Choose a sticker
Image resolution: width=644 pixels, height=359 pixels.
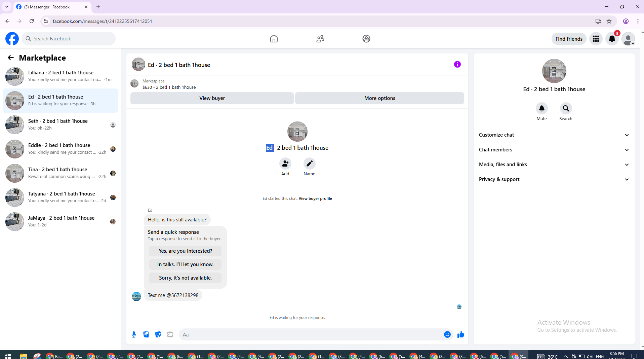158,334
